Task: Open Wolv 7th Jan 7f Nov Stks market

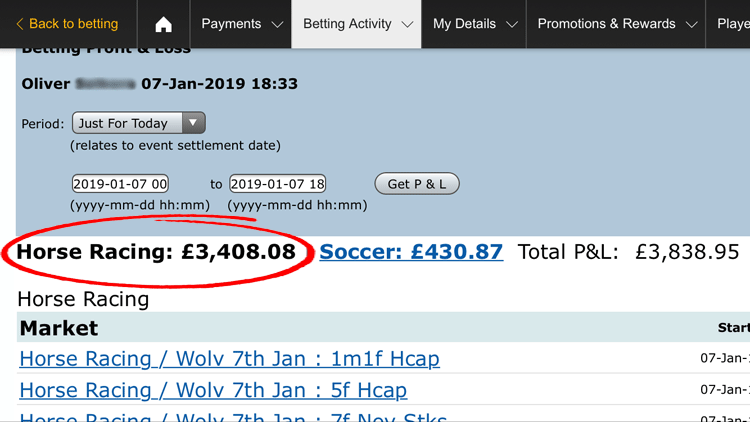Action: click(233, 416)
